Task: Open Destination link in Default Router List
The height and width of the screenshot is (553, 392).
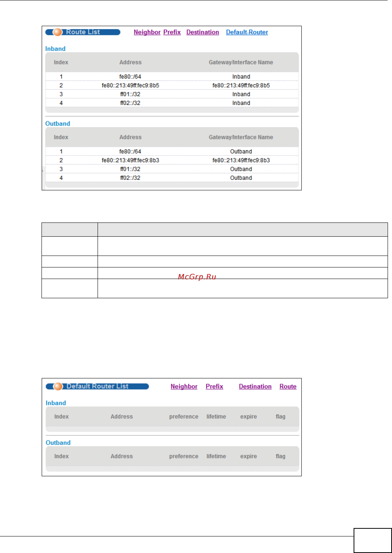Action: point(255,386)
